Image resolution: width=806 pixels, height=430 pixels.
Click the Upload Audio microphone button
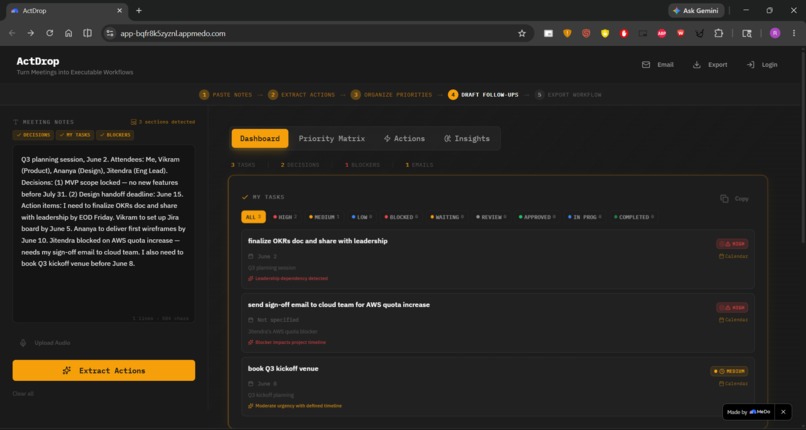pos(45,343)
